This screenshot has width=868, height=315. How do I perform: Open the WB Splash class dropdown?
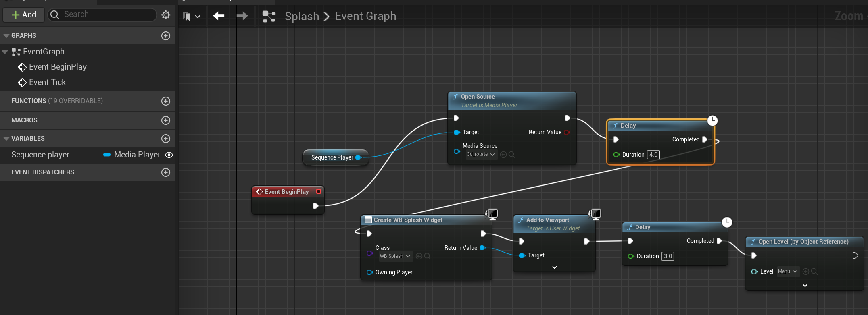point(395,256)
